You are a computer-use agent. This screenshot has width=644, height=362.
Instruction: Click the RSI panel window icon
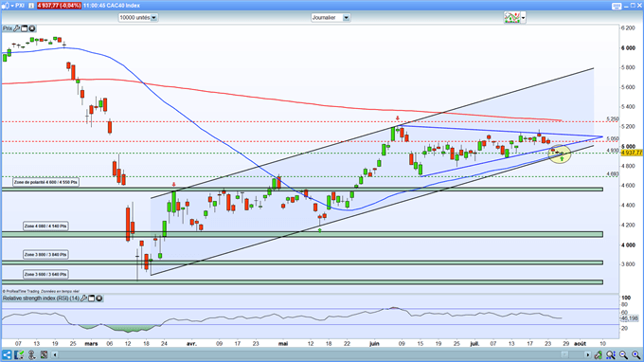click(92, 298)
